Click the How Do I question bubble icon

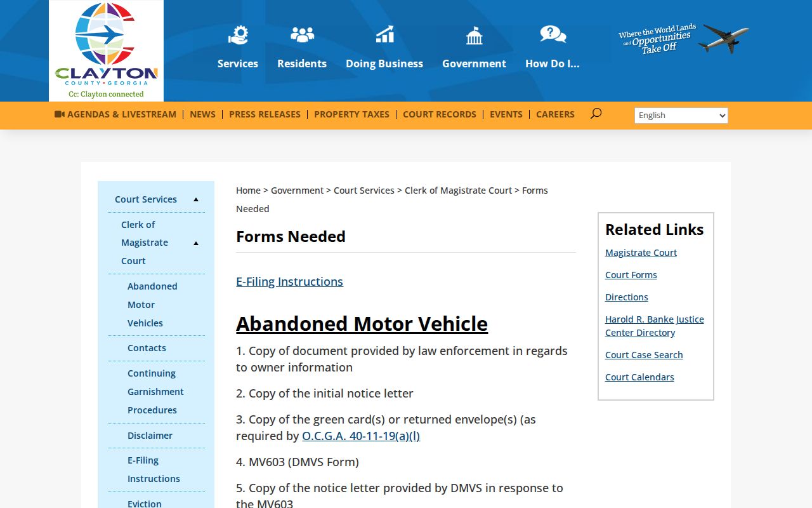tap(553, 34)
